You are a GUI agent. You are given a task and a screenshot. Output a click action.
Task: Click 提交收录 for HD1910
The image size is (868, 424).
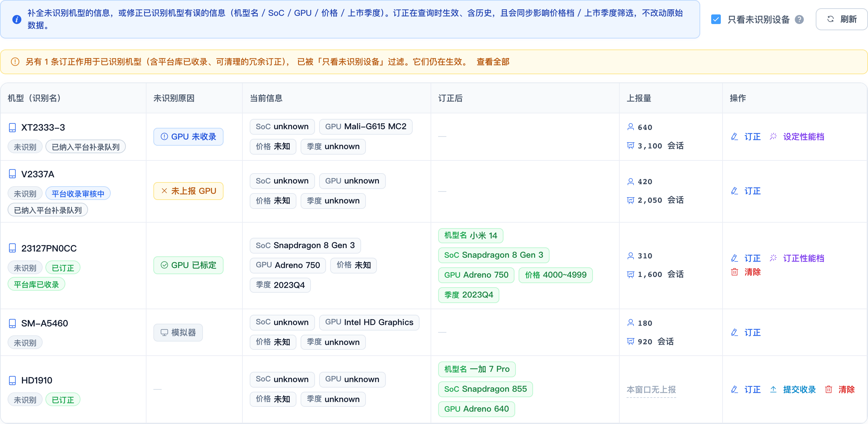pyautogui.click(x=793, y=390)
